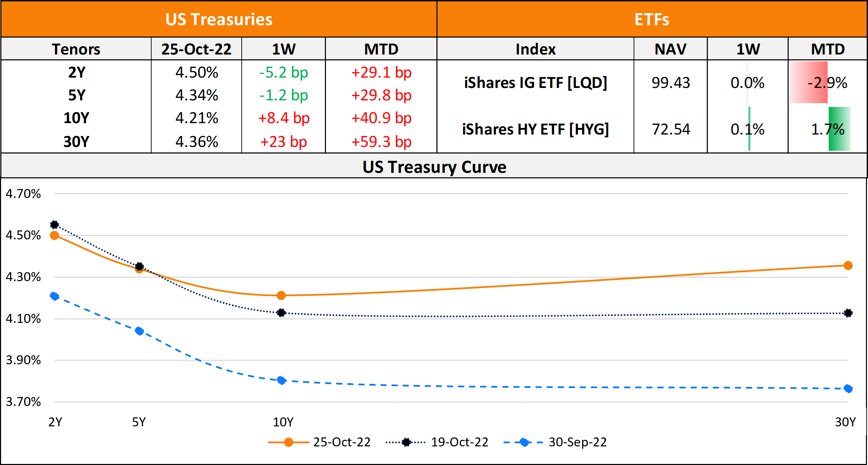Select the dark dotted 30Y data point
Viewport: 868px width, 465px height.
coord(848,313)
